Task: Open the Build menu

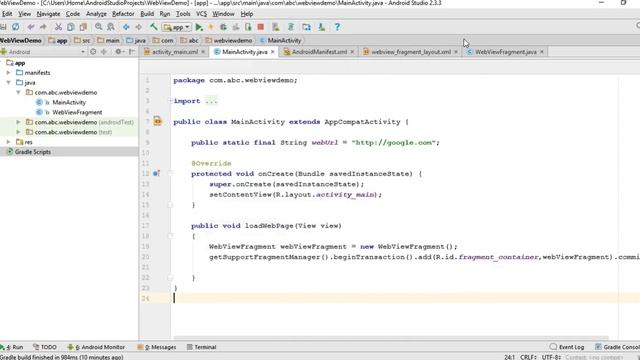Action: point(147,14)
